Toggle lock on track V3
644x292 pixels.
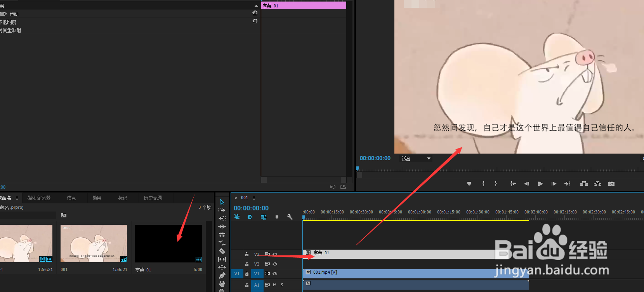(247, 254)
